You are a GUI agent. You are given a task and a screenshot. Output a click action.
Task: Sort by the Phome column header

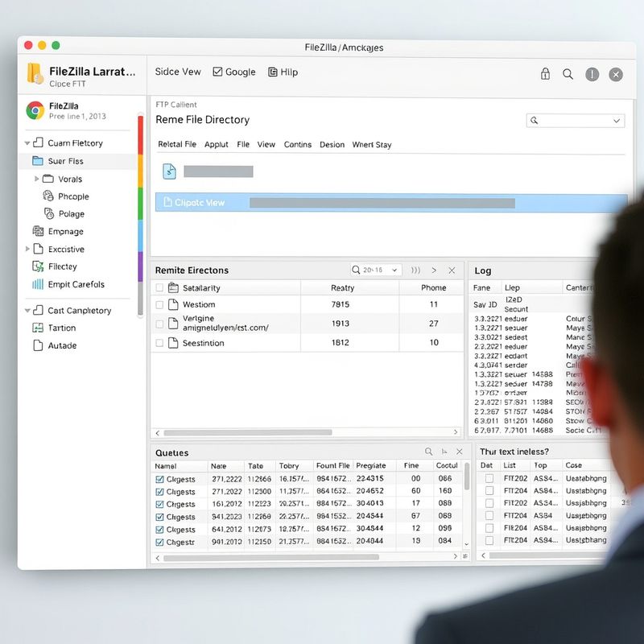point(433,287)
